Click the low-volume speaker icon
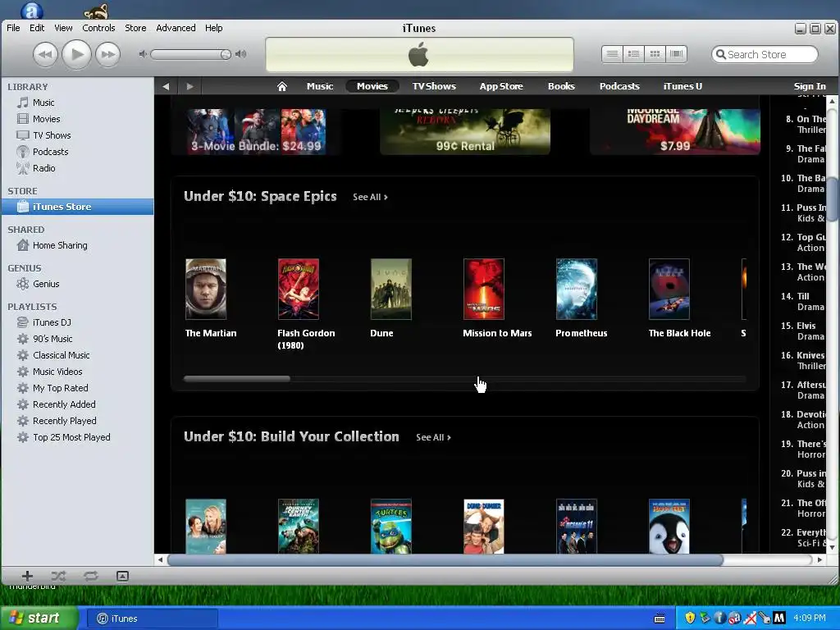 (143, 54)
